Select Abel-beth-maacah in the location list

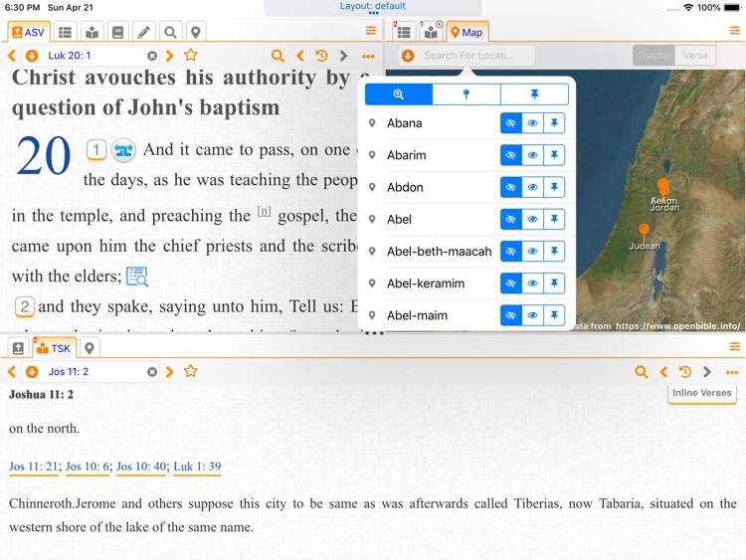[439, 252]
